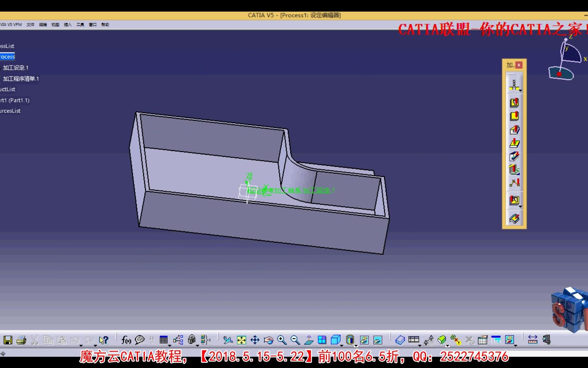Open the Design Table flyout arrow
This screenshot has height=368, width=588.
click(169, 346)
